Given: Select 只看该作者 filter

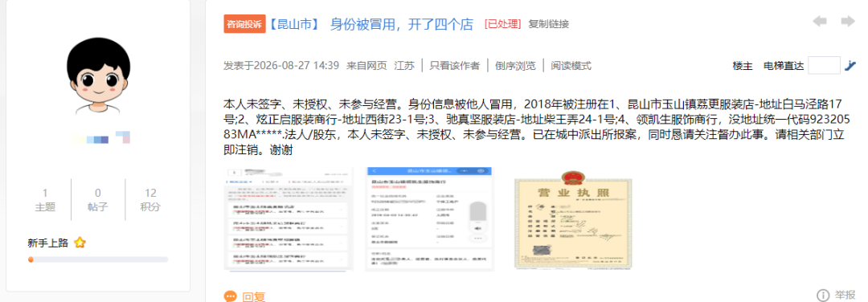Looking at the screenshot, I should (454, 66).
